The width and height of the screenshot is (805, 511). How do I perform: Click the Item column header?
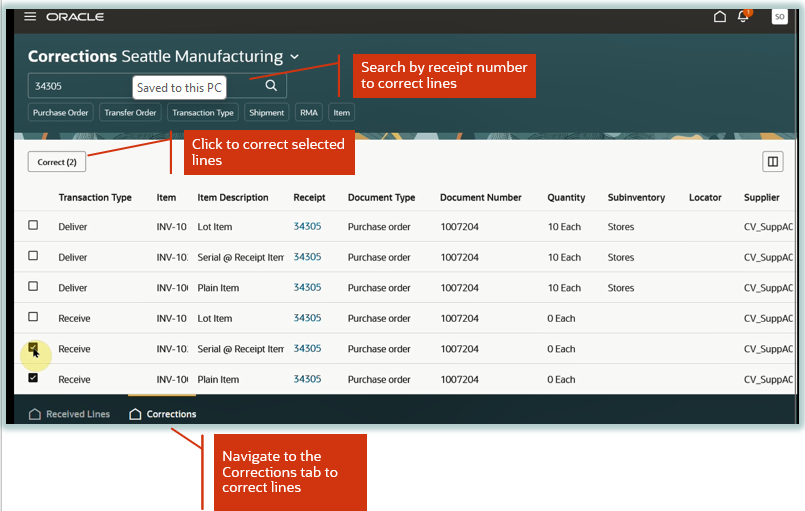[166, 197]
